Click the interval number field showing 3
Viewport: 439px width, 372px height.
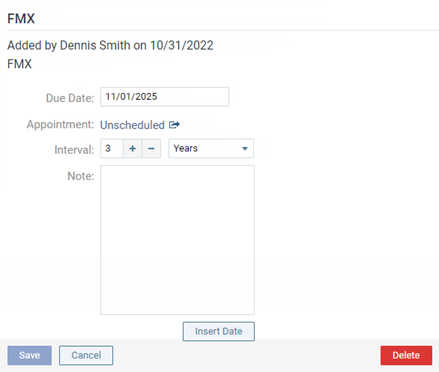112,148
